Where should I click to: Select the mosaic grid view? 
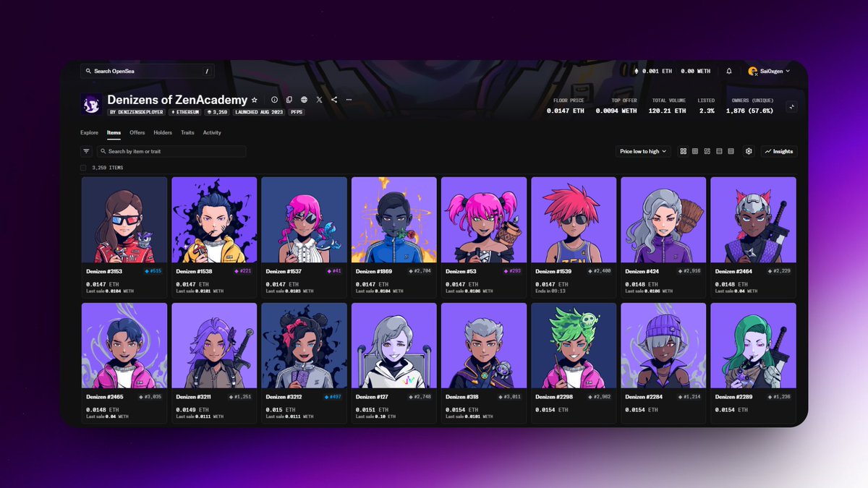707,151
